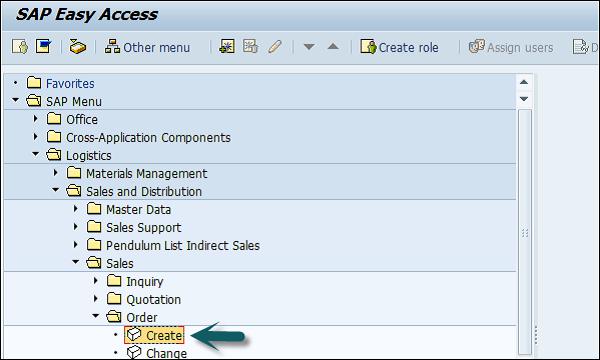The height and width of the screenshot is (360, 600).
Task: Click the SAP Menu label
Action: coord(74,102)
